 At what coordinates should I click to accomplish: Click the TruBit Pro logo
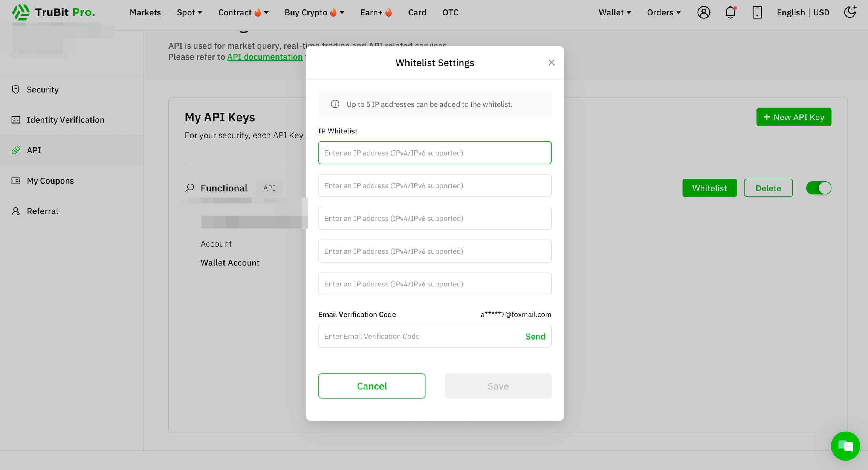point(53,12)
